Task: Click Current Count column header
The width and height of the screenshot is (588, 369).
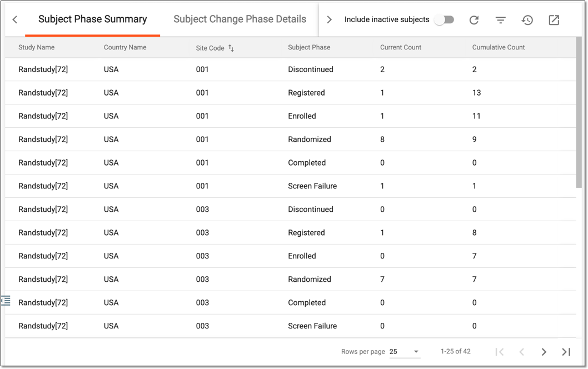Action: 401,47
